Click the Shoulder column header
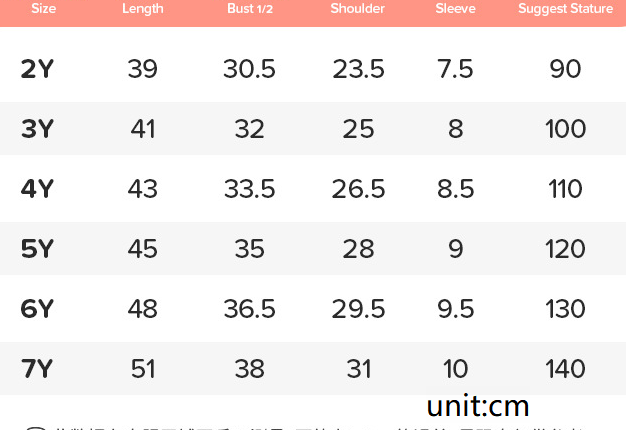This screenshot has height=430, width=626. tap(357, 8)
